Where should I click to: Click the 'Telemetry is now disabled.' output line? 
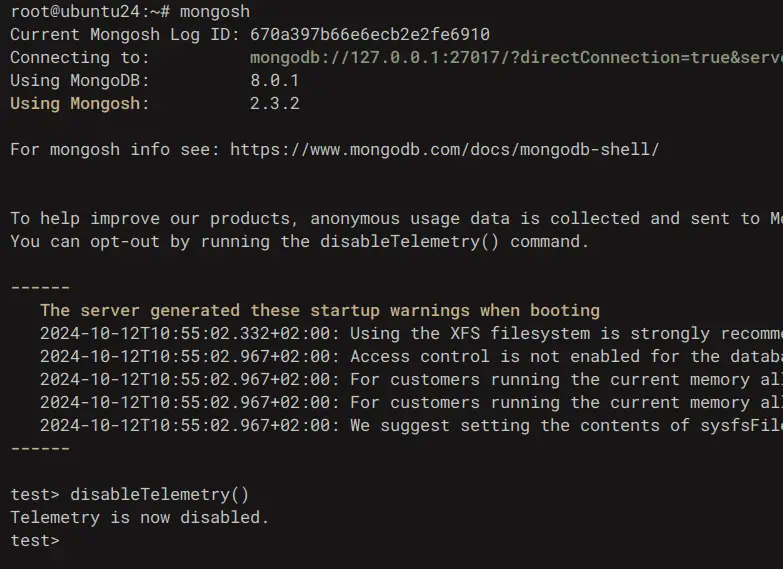coord(140,518)
